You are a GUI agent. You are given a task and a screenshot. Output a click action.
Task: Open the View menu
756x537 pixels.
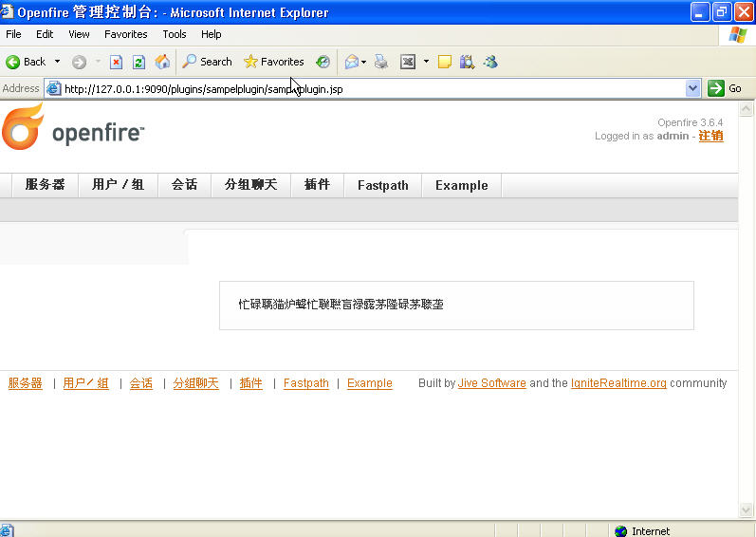[79, 34]
